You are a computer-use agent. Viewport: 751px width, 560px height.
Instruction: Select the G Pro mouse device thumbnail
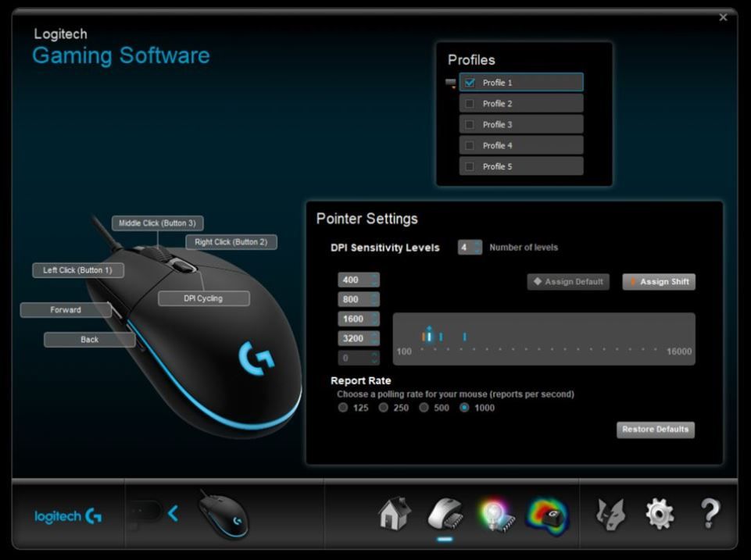pos(224,515)
